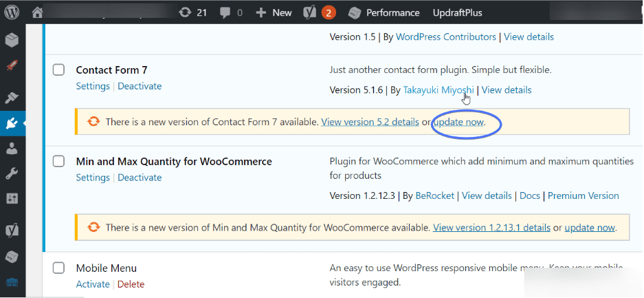This screenshot has height=298, width=644.
Task: Open Appearance paintbrush icon in sidebar
Action: click(x=12, y=98)
